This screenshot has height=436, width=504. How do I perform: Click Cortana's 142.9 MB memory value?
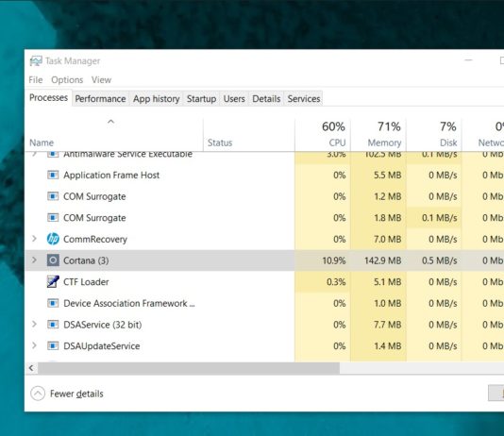[x=383, y=260]
